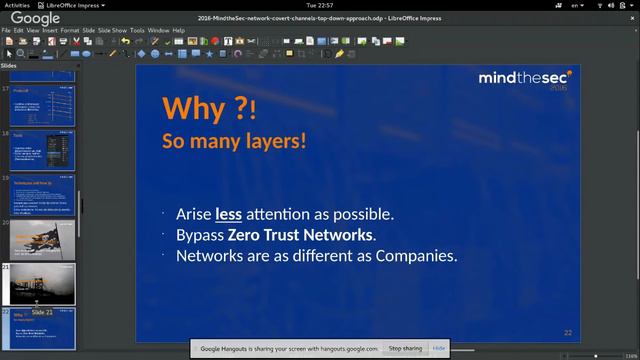Open the View menu
The height and width of the screenshot is (360, 640).
click(33, 30)
